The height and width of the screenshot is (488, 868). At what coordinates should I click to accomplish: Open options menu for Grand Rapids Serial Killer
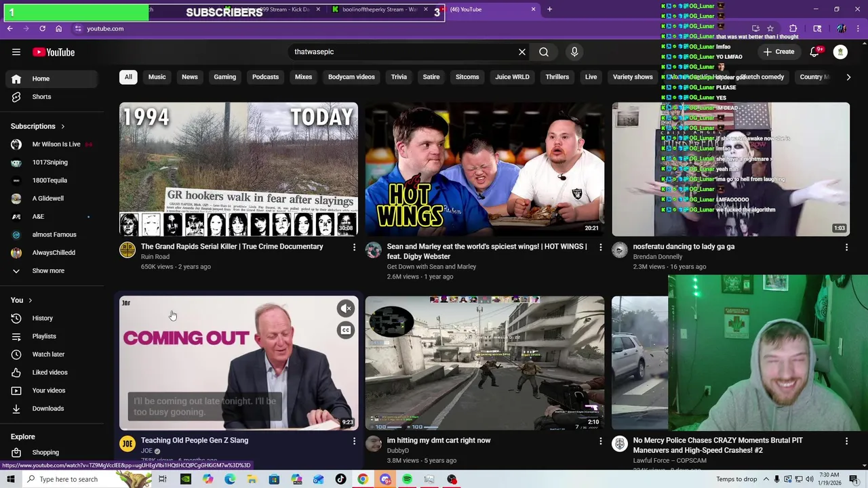(354, 247)
